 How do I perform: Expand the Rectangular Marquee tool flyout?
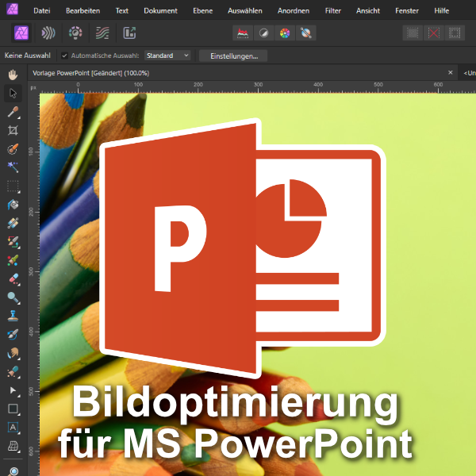(x=13, y=186)
